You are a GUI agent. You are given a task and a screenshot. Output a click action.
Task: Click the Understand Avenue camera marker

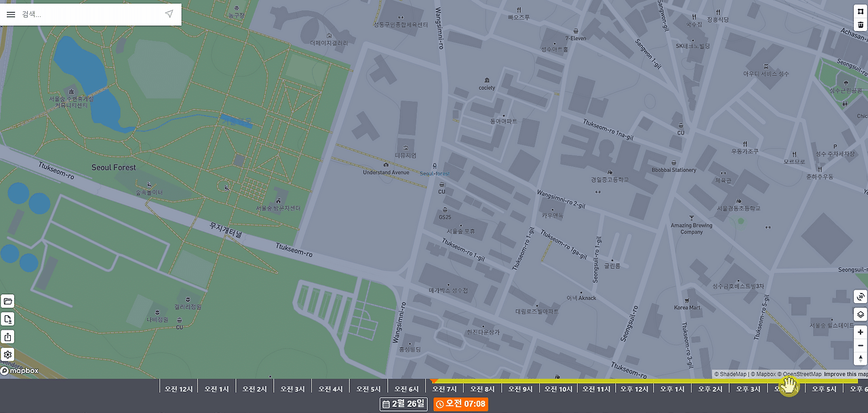386,165
